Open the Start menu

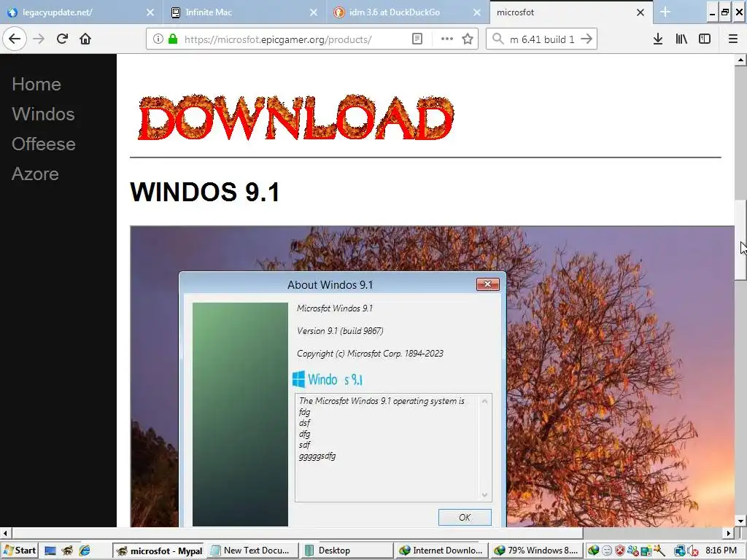coord(19,551)
